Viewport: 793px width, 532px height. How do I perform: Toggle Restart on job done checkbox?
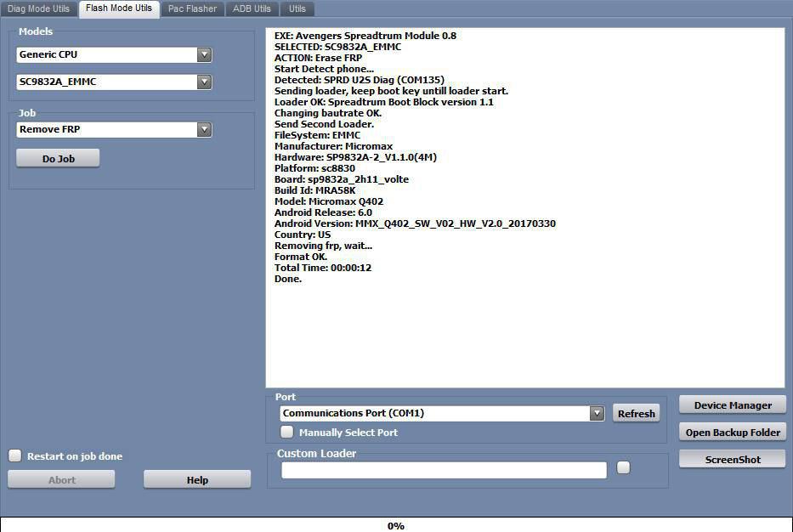(15, 456)
